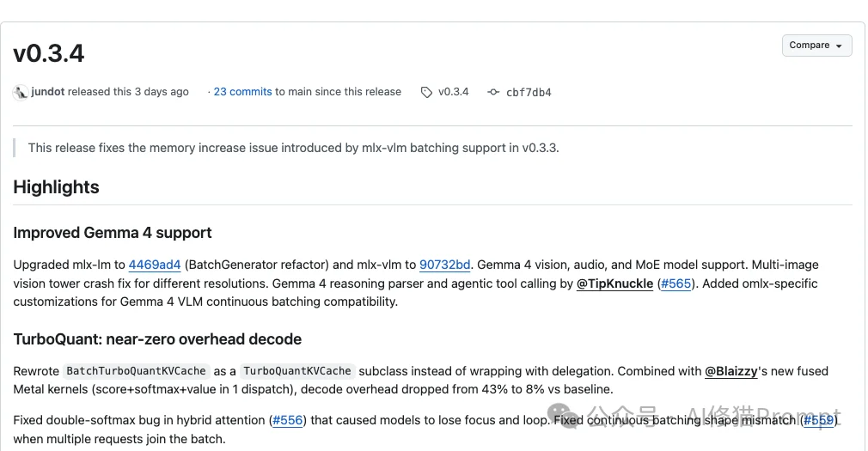Open commit hash cbf7db4
This screenshot has width=868, height=451.
click(x=529, y=92)
